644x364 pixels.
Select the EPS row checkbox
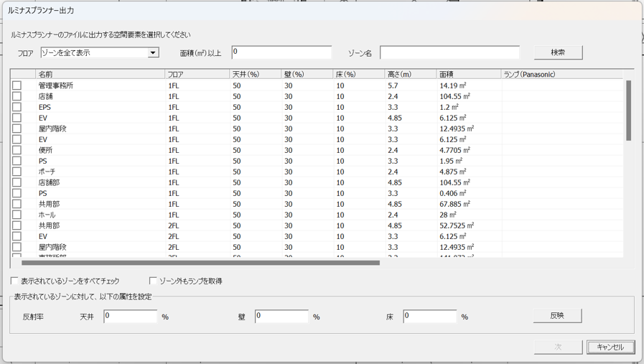pos(17,107)
